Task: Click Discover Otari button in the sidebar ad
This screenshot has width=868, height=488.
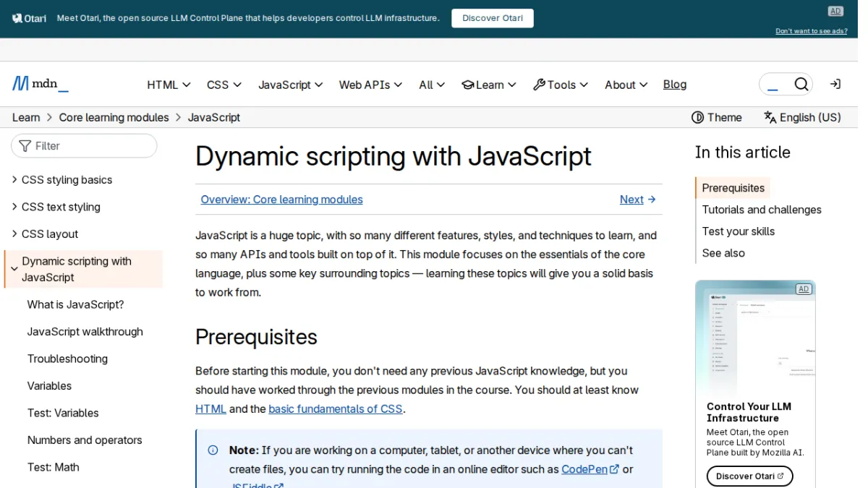Action: pos(749,476)
